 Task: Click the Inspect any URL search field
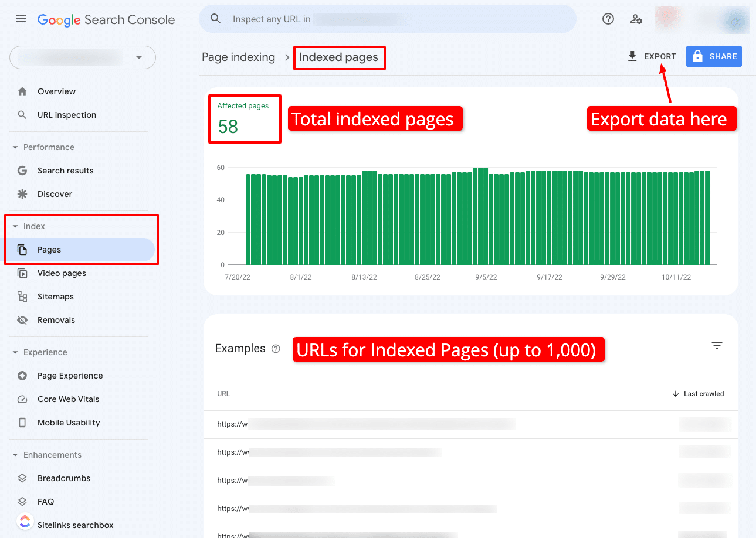pyautogui.click(x=387, y=19)
